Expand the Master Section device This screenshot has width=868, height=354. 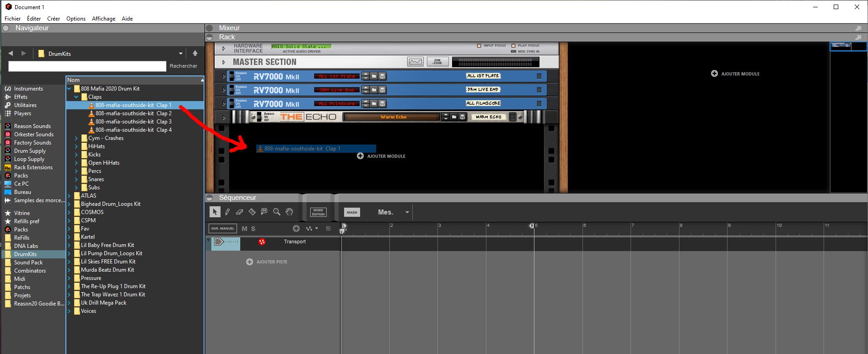tap(224, 62)
